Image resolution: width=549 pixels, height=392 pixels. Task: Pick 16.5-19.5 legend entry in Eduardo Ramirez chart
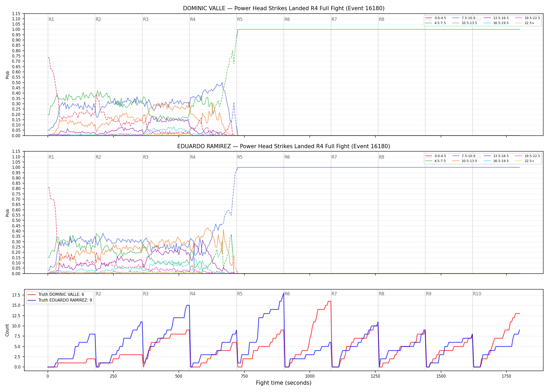(496, 161)
